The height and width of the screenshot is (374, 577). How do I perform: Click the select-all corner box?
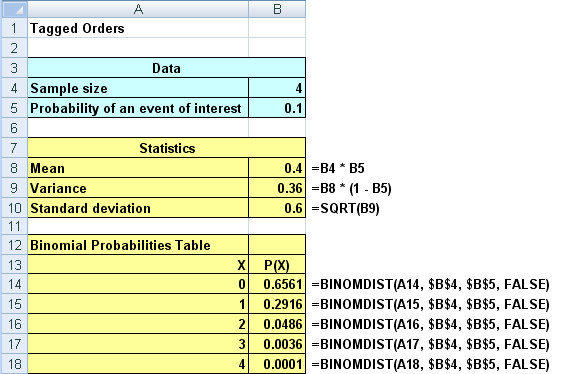pyautogui.click(x=15, y=9)
